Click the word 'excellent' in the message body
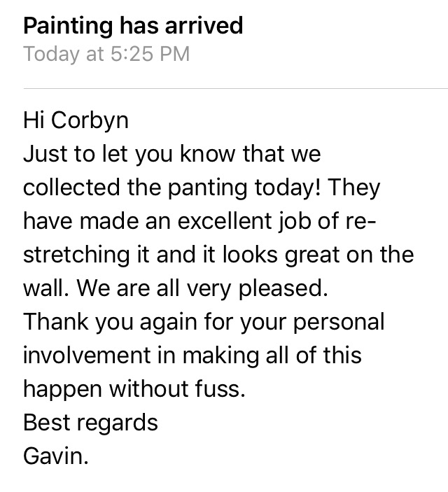 (225, 221)
